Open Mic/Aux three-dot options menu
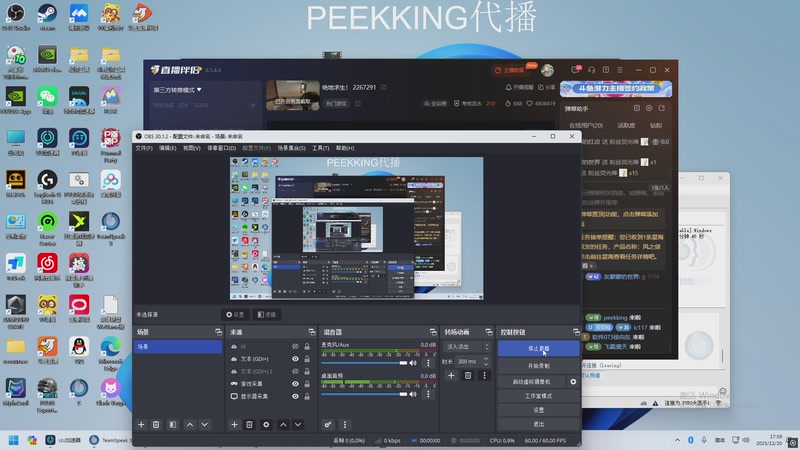The height and width of the screenshot is (450, 800). pyautogui.click(x=428, y=363)
